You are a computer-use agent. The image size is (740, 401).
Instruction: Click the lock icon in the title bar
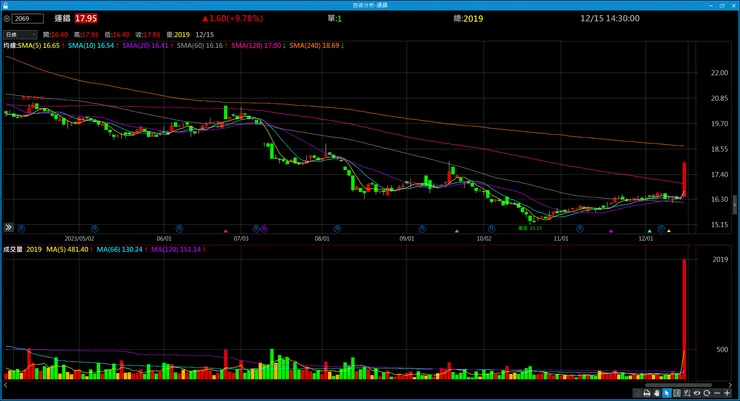(x=5, y=5)
